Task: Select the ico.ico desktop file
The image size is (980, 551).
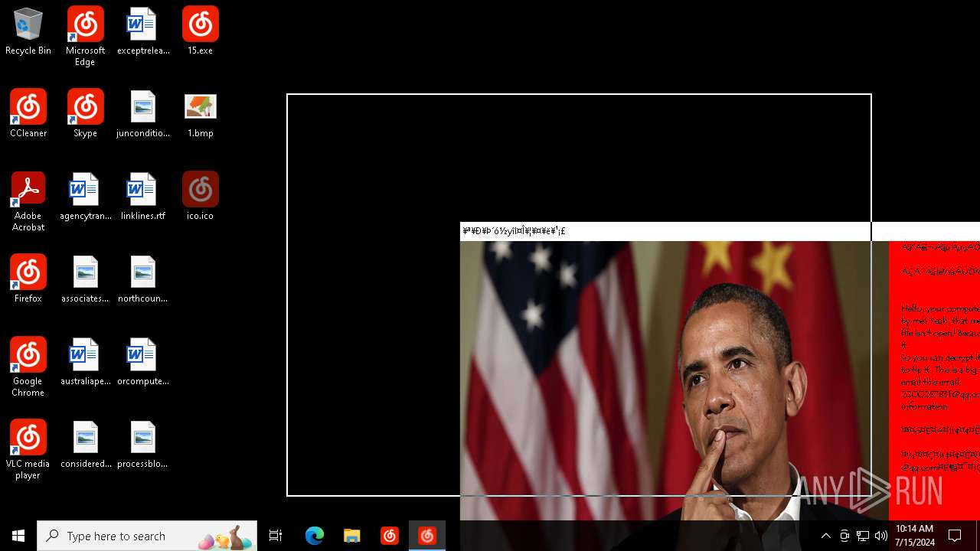Action: 200,197
